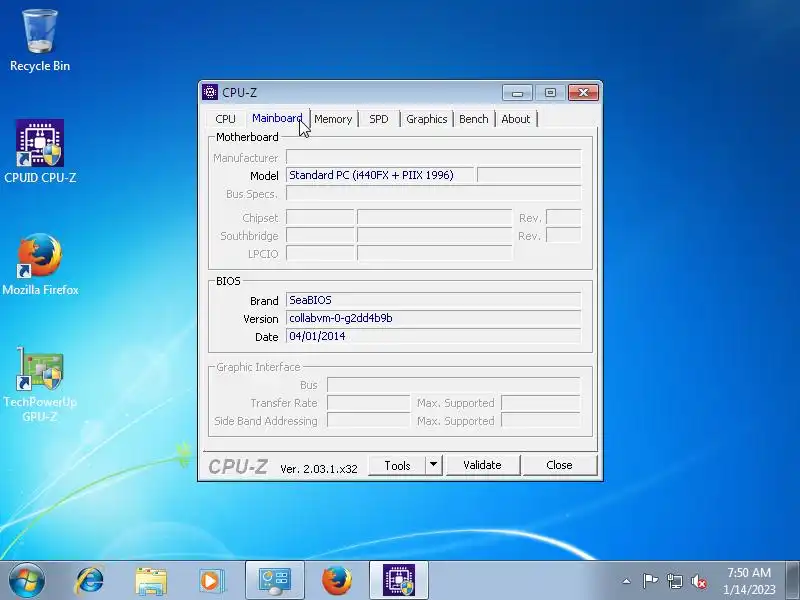This screenshot has height=600, width=800.
Task: Show hidden system tray icons arrow
Action: [627, 581]
